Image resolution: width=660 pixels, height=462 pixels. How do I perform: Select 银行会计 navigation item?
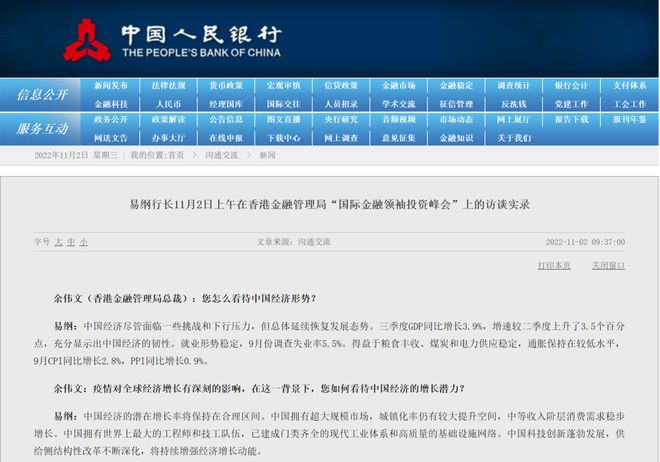click(x=571, y=86)
